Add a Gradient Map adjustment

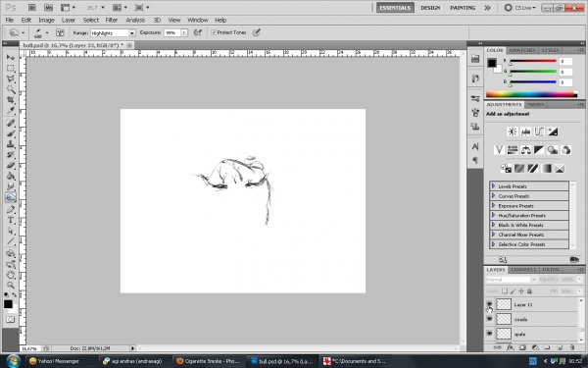(547, 169)
